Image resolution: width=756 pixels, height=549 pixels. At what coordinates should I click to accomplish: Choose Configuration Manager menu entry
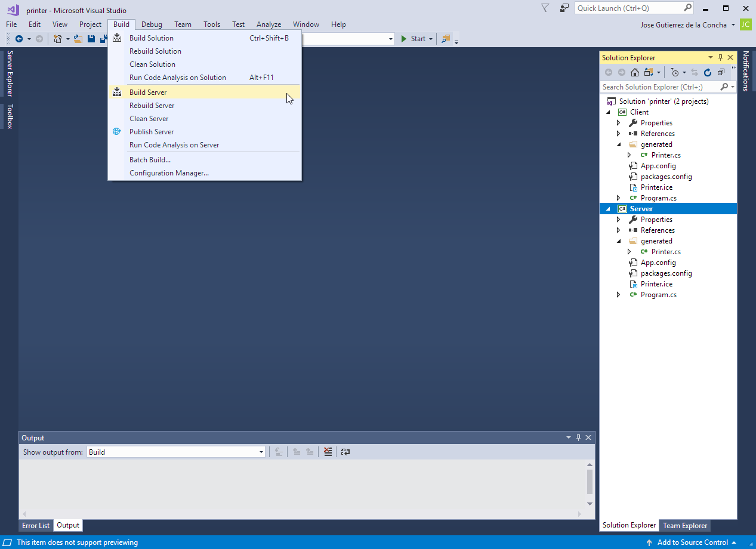tap(169, 173)
